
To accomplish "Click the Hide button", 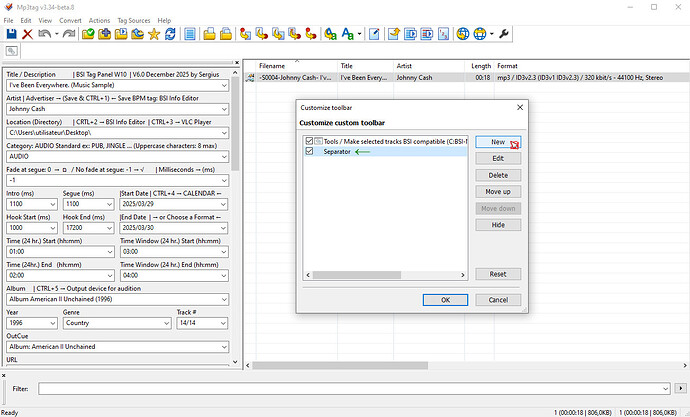I will coord(498,225).
